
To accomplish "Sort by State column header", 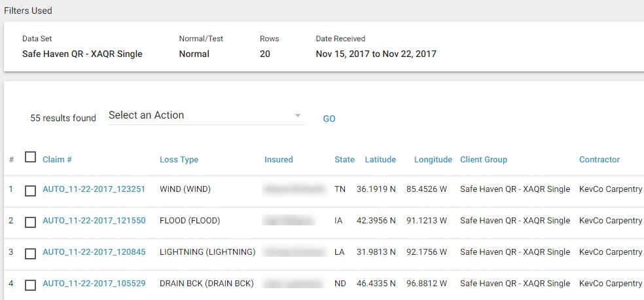I will point(344,160).
